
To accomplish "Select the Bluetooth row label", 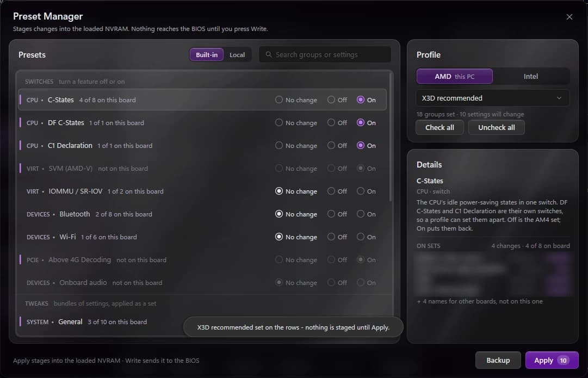I will pos(75,214).
